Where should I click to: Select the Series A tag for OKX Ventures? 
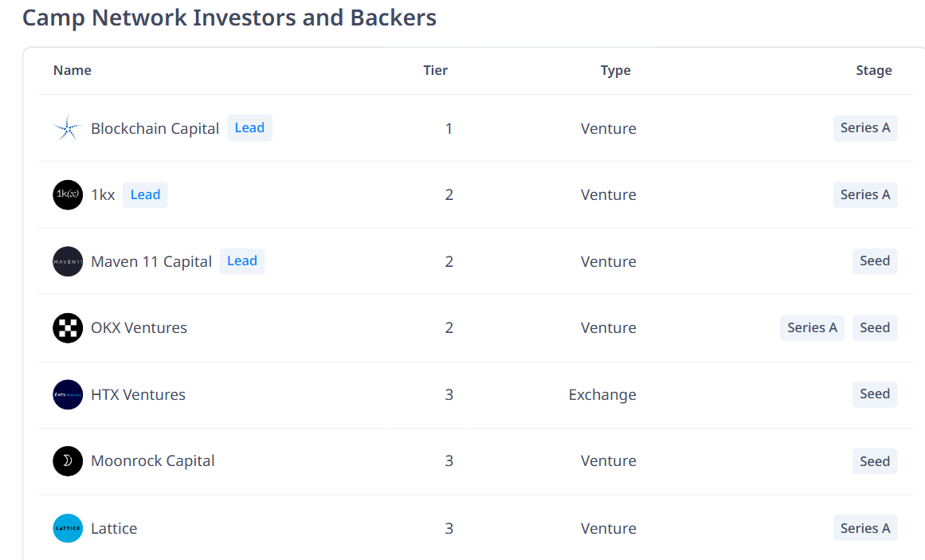coord(813,327)
